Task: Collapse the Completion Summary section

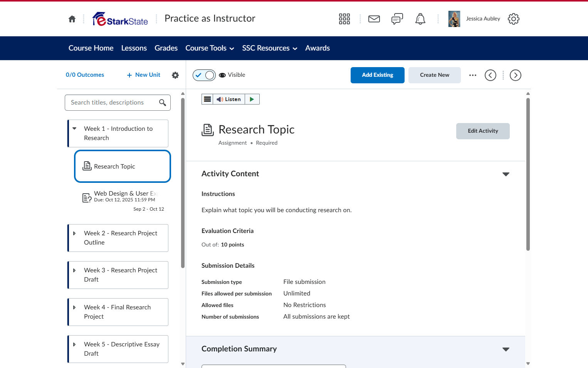Action: [506, 349]
